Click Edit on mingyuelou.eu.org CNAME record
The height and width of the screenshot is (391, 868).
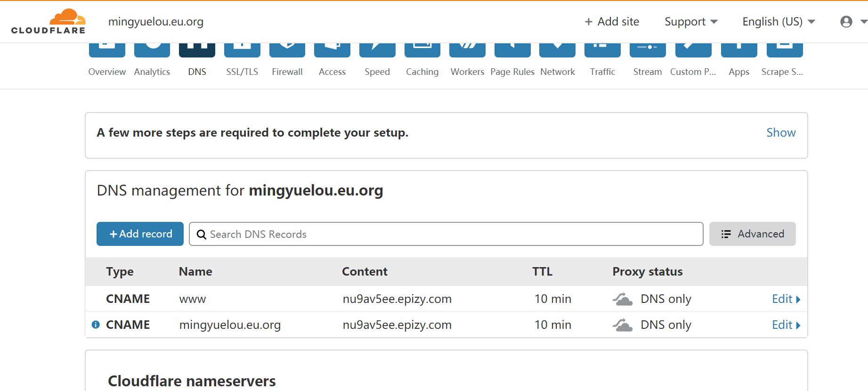786,325
